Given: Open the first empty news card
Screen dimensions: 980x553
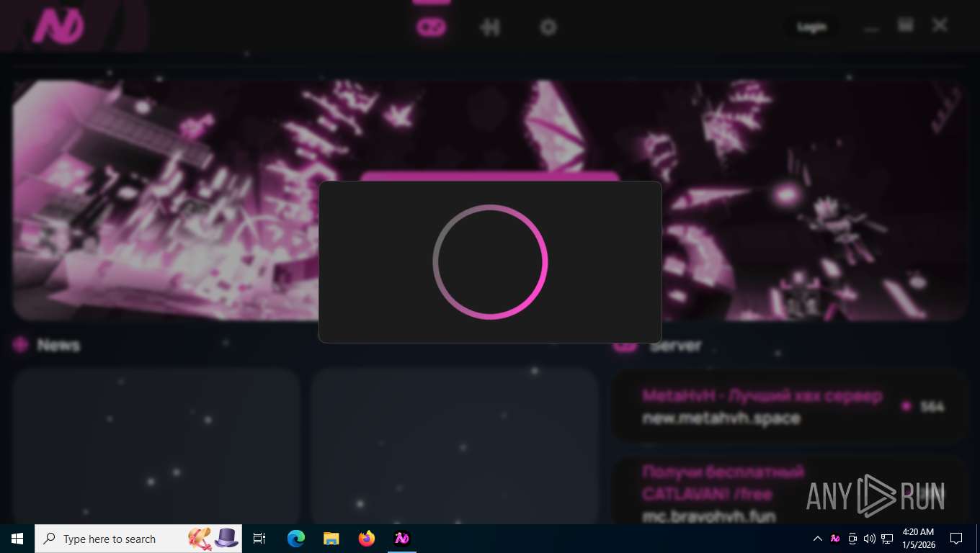Looking at the screenshot, I should (156, 446).
